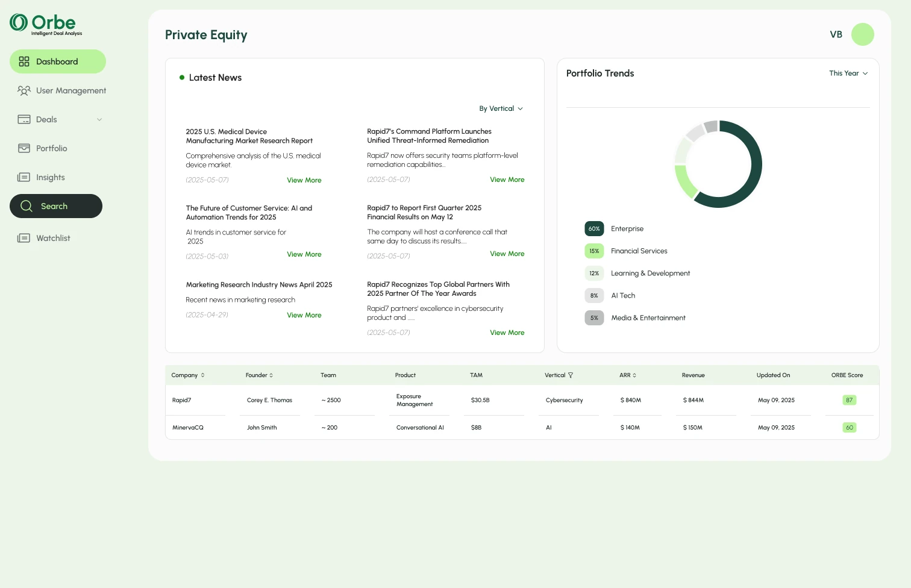Expand the Deals submenu chevron

tap(99, 119)
